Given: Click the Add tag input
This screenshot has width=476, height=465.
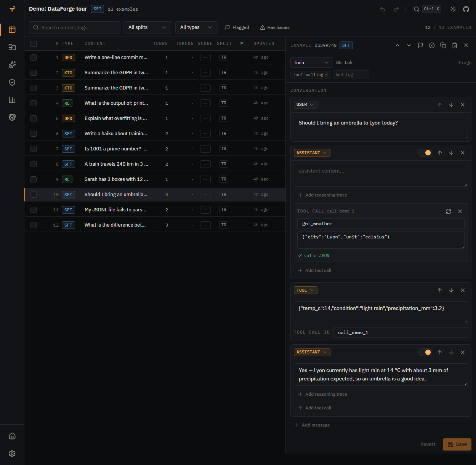Looking at the screenshot, I should point(351,75).
